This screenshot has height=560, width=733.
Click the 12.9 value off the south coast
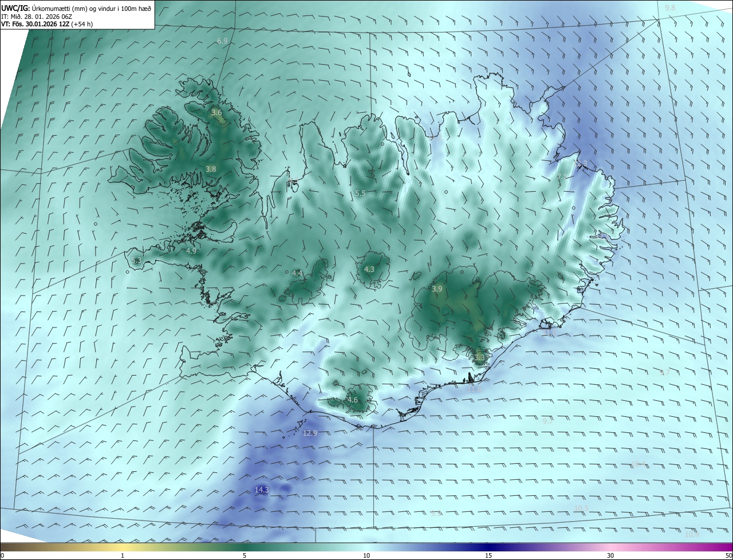point(310,433)
